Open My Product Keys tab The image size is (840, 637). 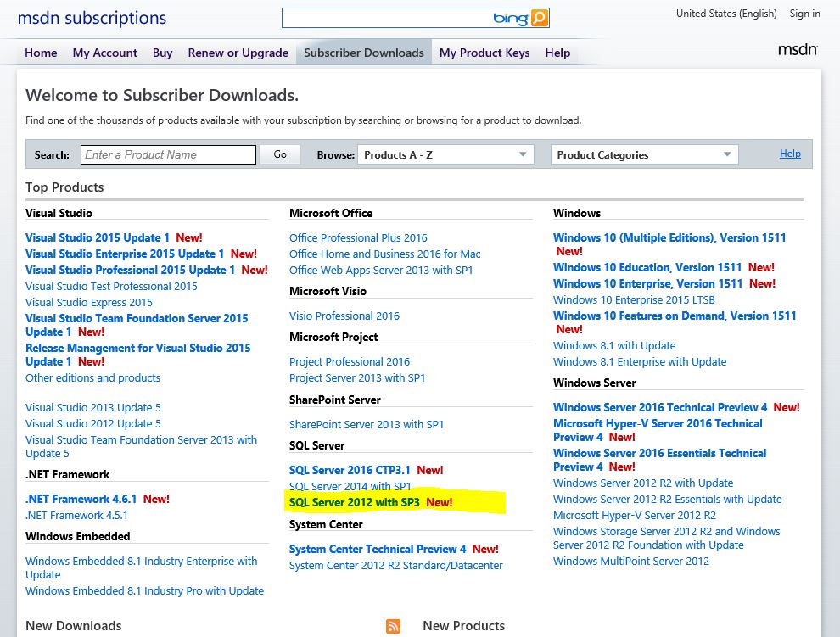[x=484, y=53]
